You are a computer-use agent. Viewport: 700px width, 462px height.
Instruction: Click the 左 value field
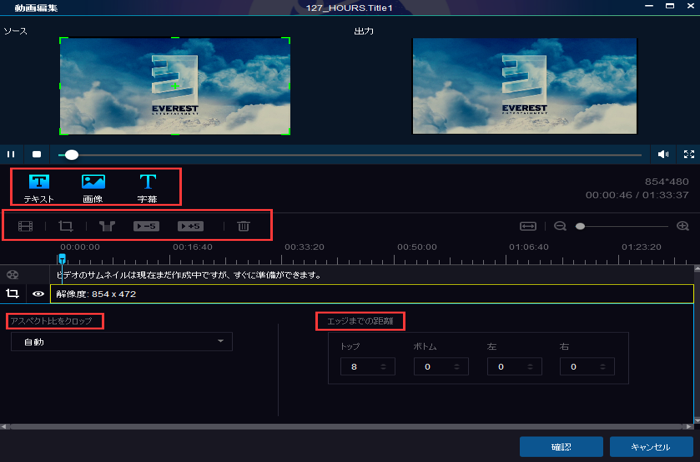(x=514, y=366)
